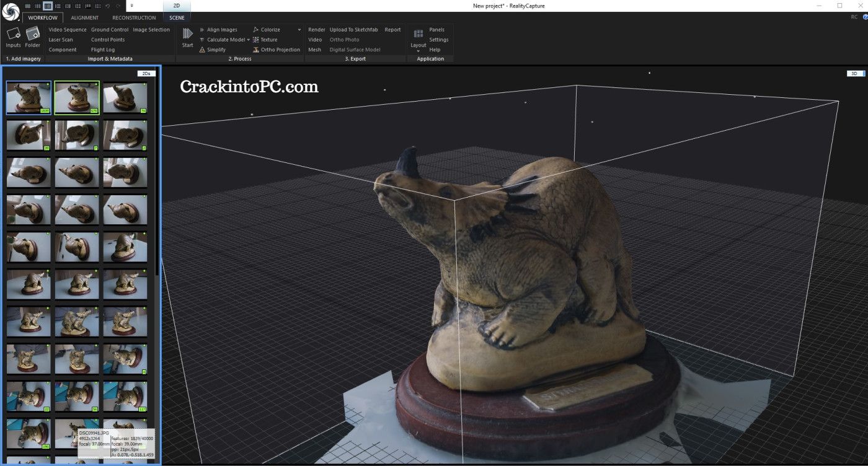Click the Calculate Model icon
The height and width of the screenshot is (466, 868).
point(201,40)
